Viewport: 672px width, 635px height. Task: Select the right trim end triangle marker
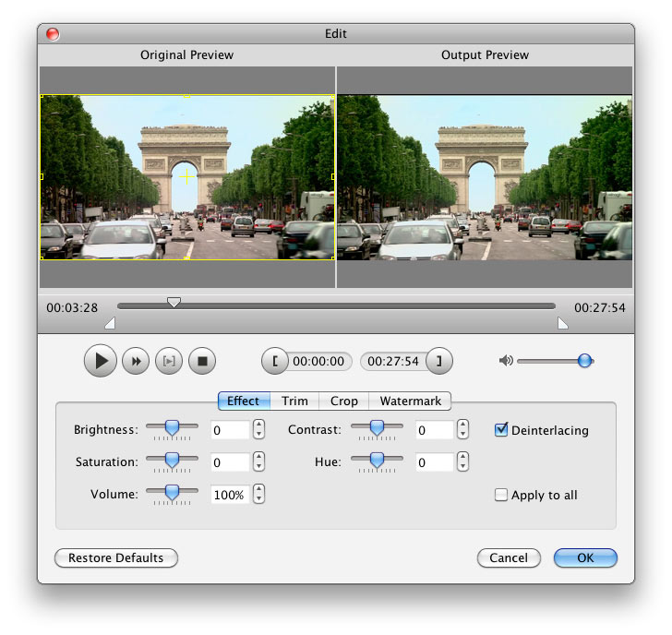click(562, 323)
